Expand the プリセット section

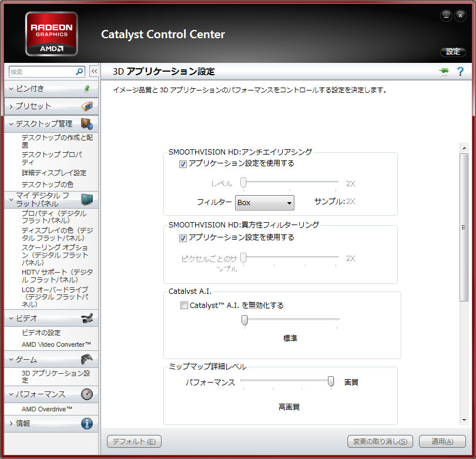coord(11,106)
